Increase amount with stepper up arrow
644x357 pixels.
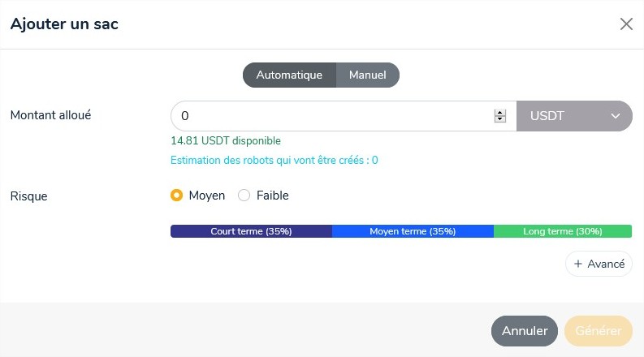[500, 112]
